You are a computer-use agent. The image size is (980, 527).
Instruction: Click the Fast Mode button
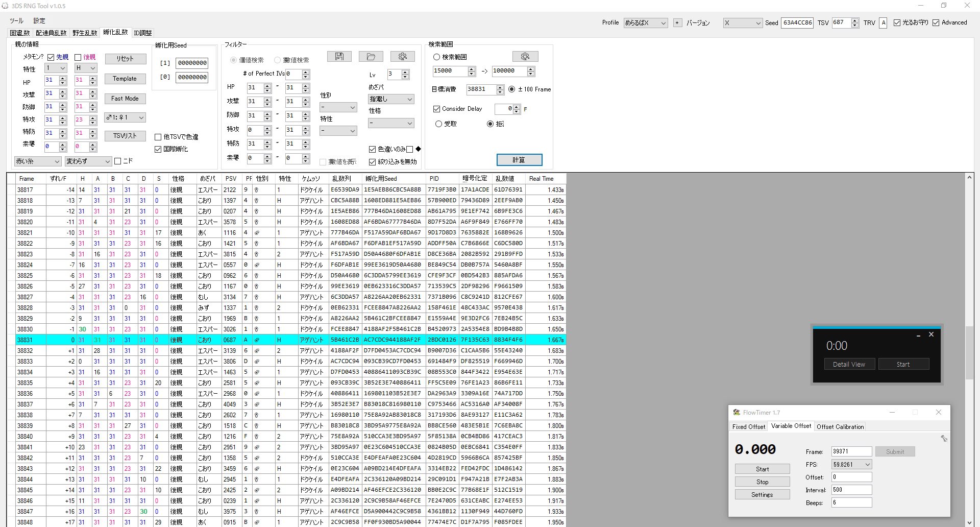[125, 99]
